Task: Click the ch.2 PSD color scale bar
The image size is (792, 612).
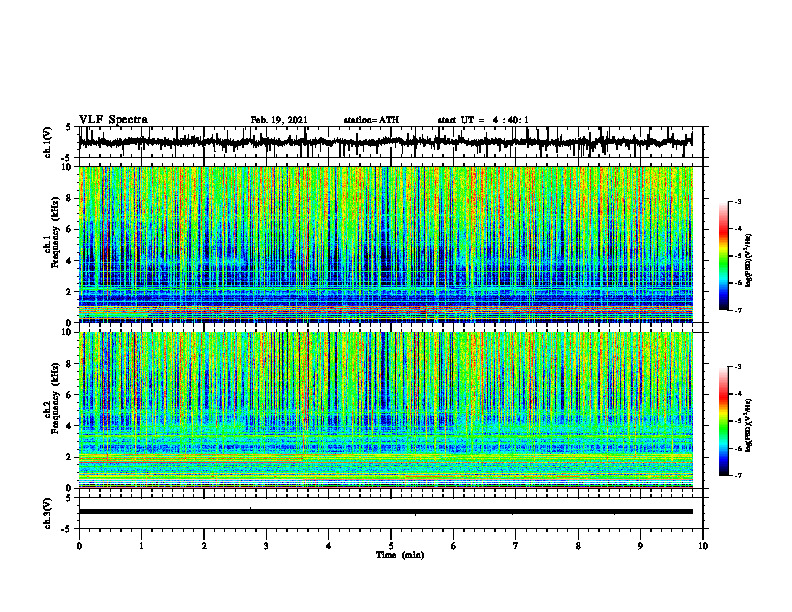Action: tap(724, 421)
